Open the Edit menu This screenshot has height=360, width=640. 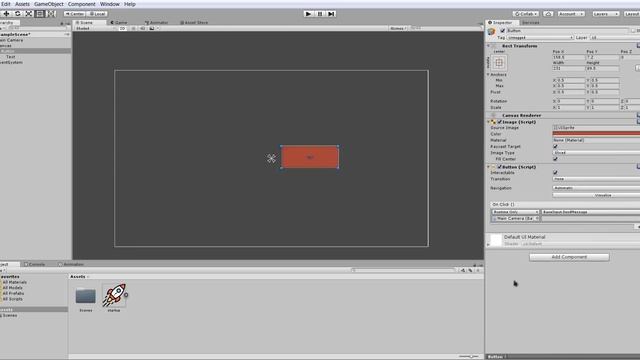(6, 4)
